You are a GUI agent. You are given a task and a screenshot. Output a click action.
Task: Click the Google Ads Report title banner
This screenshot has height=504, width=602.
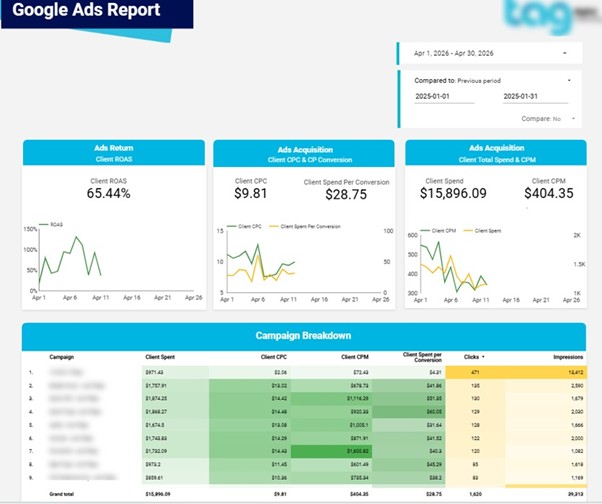point(97,12)
